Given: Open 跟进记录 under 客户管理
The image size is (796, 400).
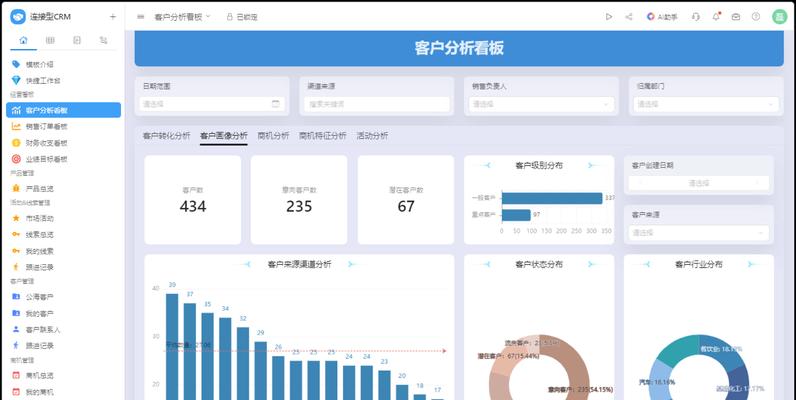Looking at the screenshot, I should click(63, 345).
